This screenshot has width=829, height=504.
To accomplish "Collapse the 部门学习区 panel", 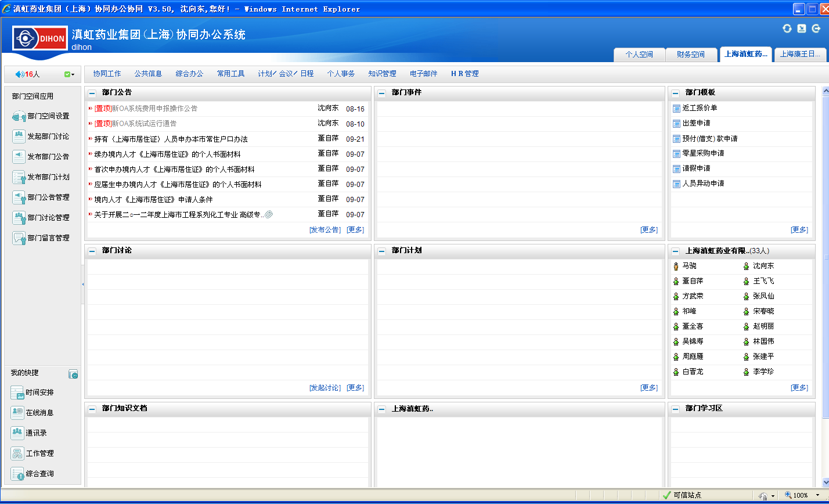I will pyautogui.click(x=676, y=409).
